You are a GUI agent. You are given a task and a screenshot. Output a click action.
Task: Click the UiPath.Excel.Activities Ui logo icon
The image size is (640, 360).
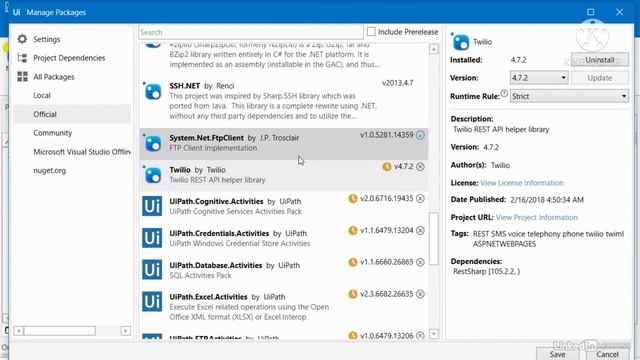[152, 302]
